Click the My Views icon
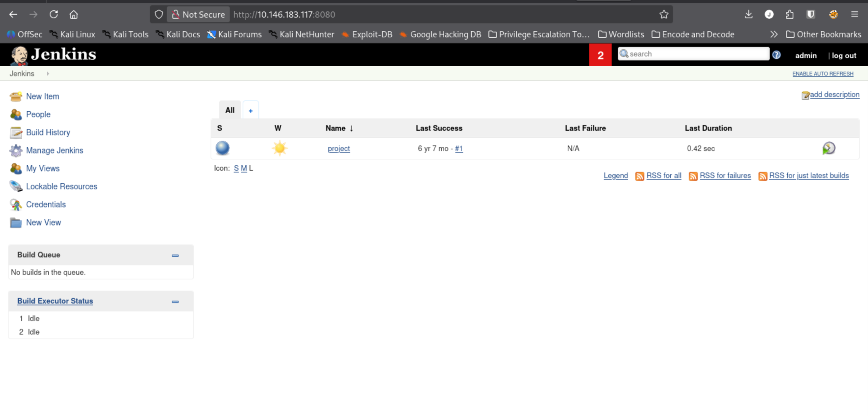868x416 pixels. click(x=16, y=168)
